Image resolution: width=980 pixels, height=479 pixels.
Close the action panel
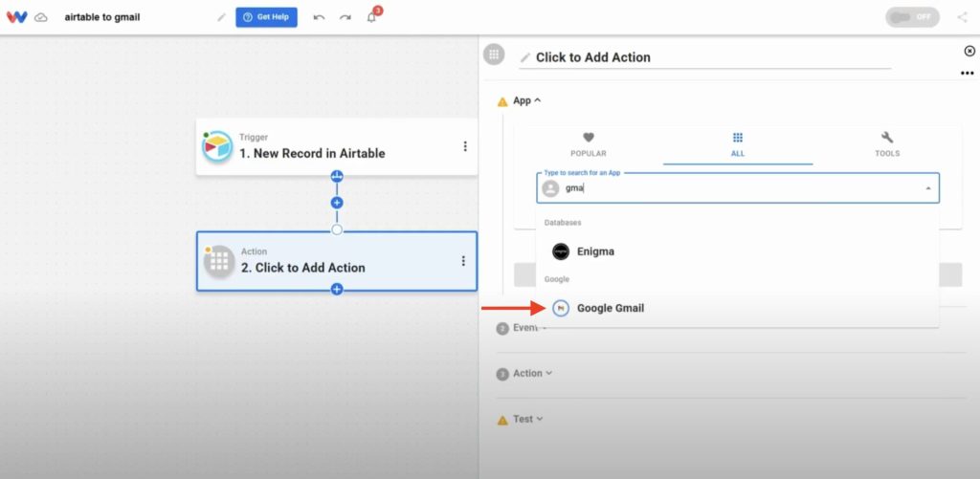click(969, 52)
